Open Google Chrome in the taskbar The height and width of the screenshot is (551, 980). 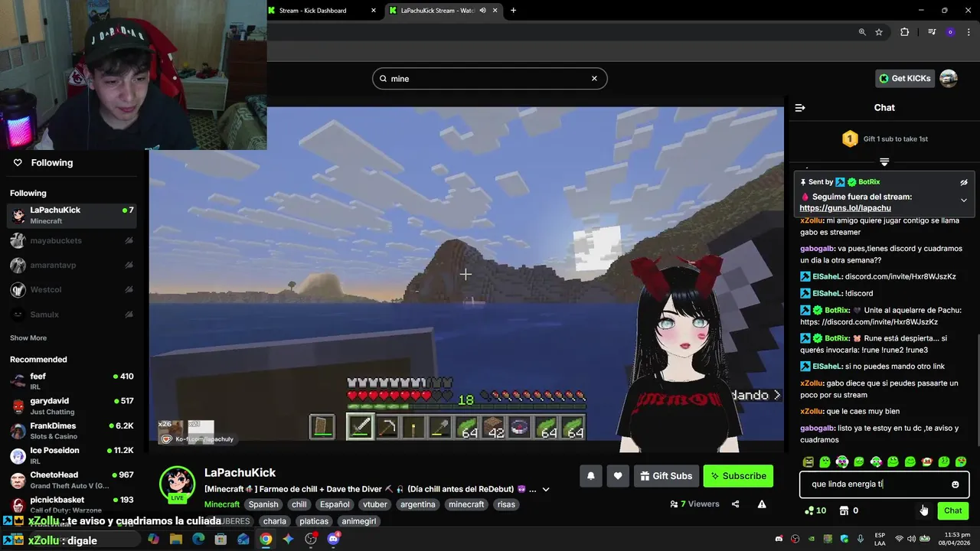click(266, 539)
